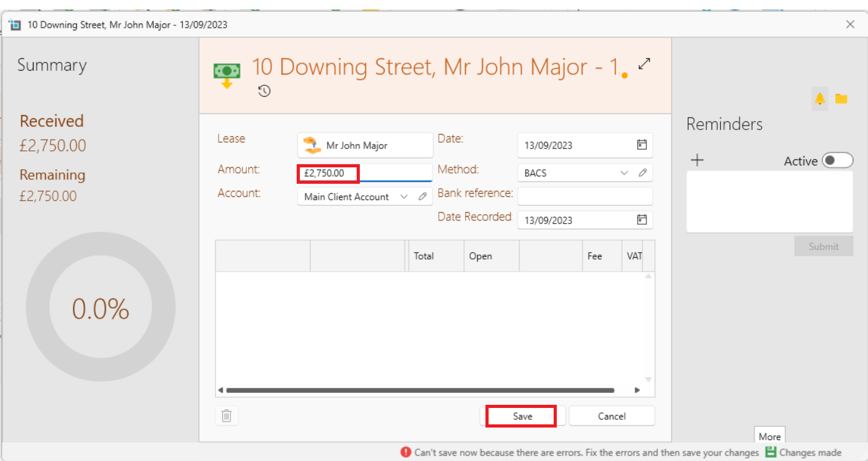Click the Cancel button
Image resolution: width=868 pixels, height=461 pixels.
(x=612, y=416)
